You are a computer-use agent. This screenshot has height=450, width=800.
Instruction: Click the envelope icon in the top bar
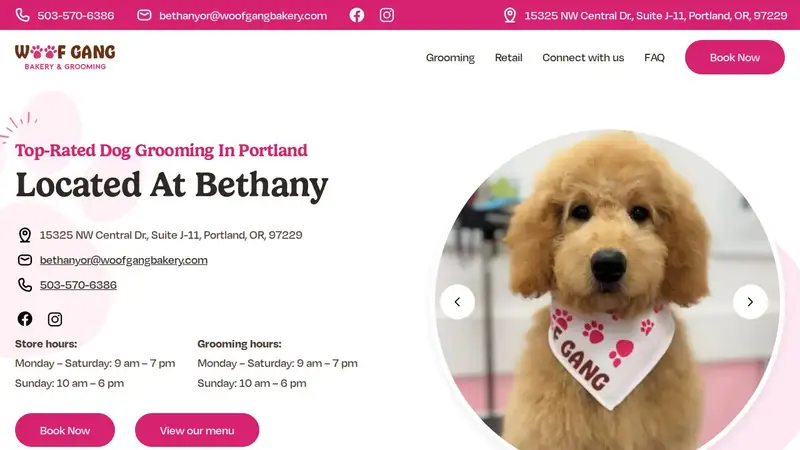pyautogui.click(x=144, y=15)
